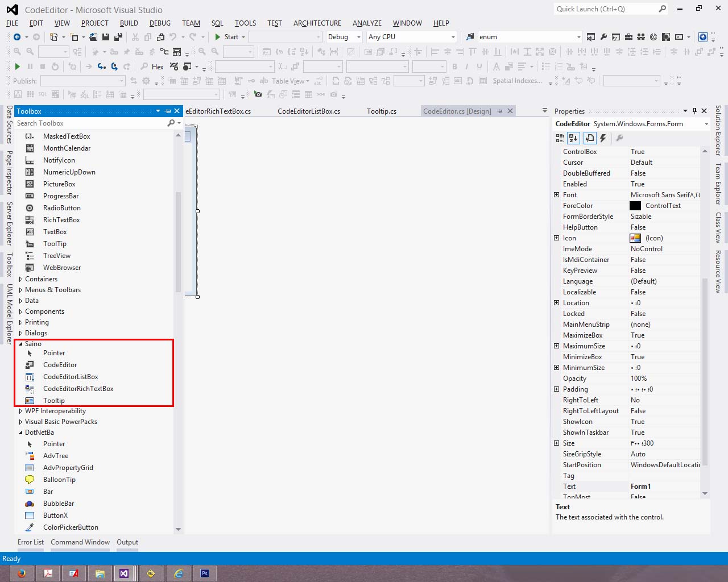Open the ANALYZE menu
728x582 pixels.
click(x=367, y=23)
